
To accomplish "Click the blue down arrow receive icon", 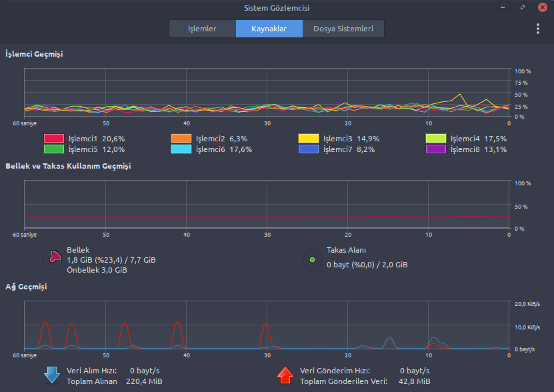I will [52, 375].
